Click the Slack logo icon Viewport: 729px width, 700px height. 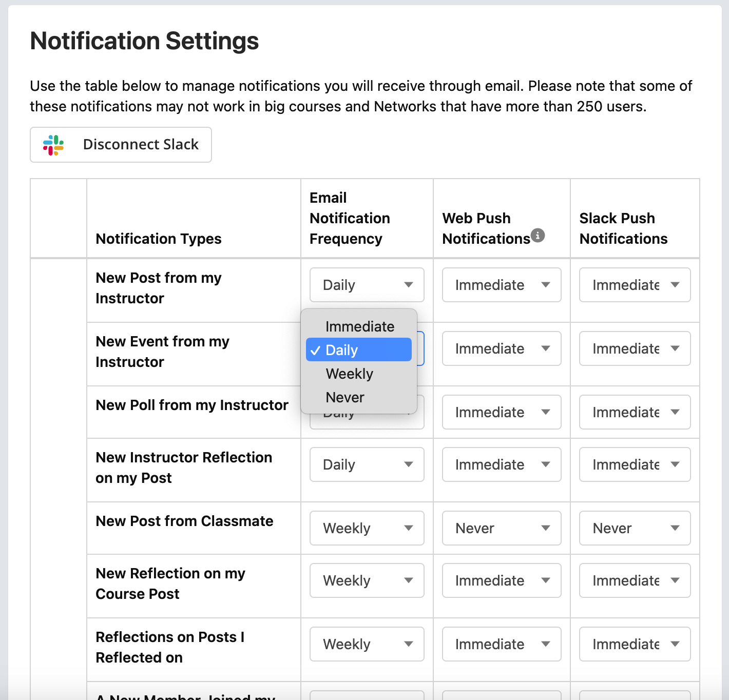(x=53, y=145)
